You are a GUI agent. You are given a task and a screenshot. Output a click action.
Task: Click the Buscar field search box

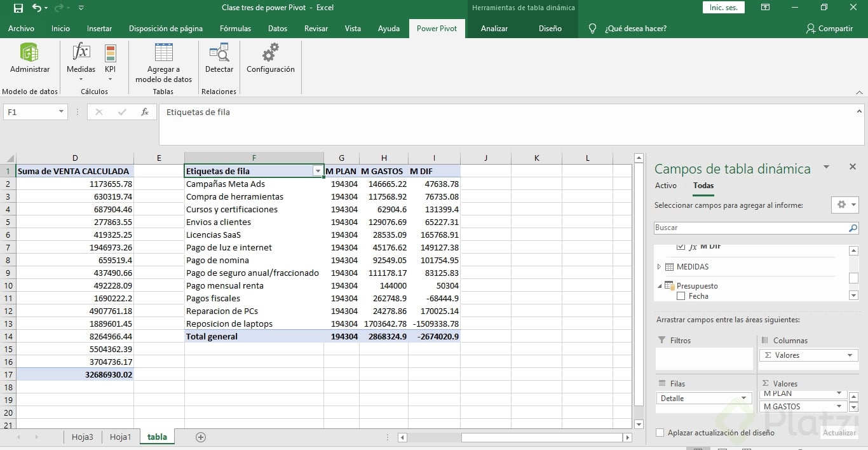pos(750,228)
